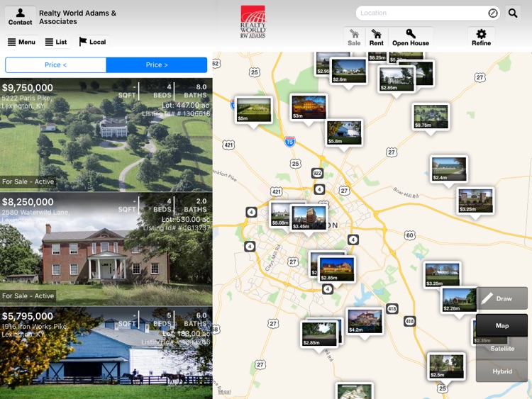The width and height of the screenshot is (532, 399).
Task: Sort by Price ascending tab
Action: pyautogui.click(x=55, y=64)
